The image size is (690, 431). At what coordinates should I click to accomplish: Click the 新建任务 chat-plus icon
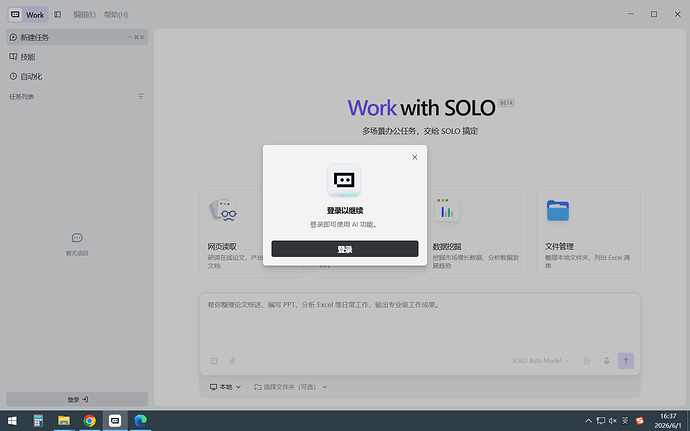point(13,37)
